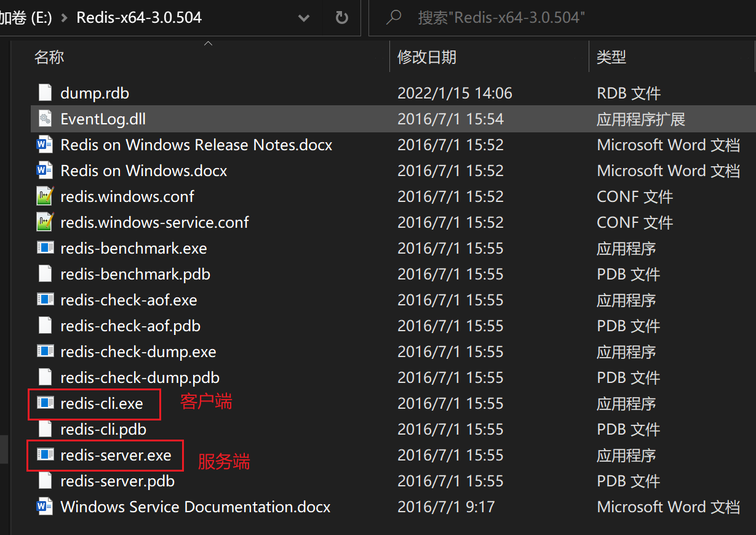Select the redis.windows-service.conf file
Image resolution: width=756 pixels, height=535 pixels.
(154, 222)
